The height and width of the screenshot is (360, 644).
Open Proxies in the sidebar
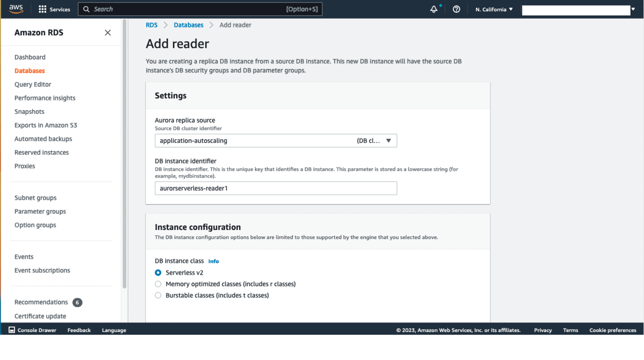click(x=25, y=166)
